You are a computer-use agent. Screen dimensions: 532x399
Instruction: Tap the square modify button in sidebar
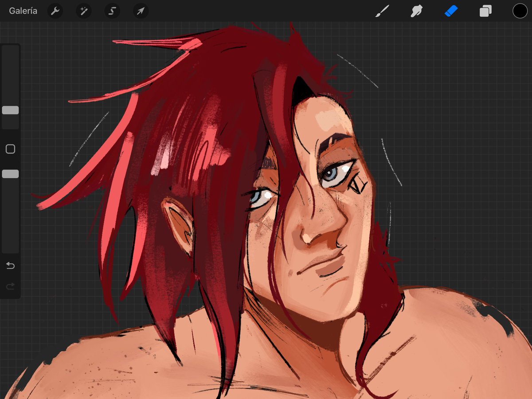[10, 149]
